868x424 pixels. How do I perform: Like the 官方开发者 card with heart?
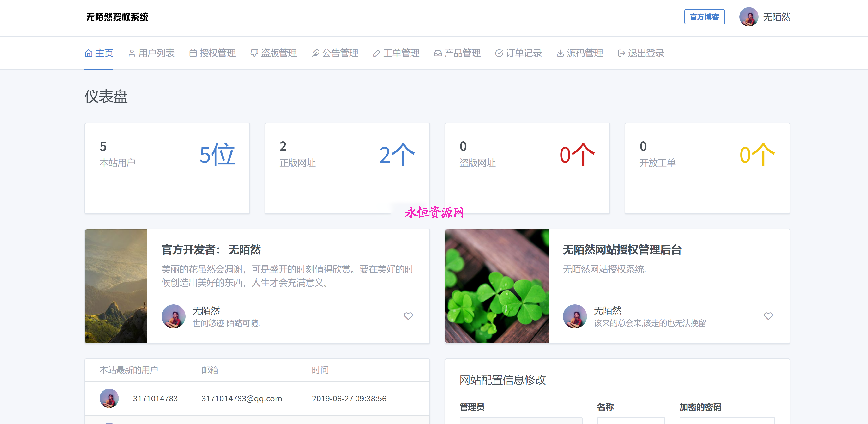coord(408,316)
